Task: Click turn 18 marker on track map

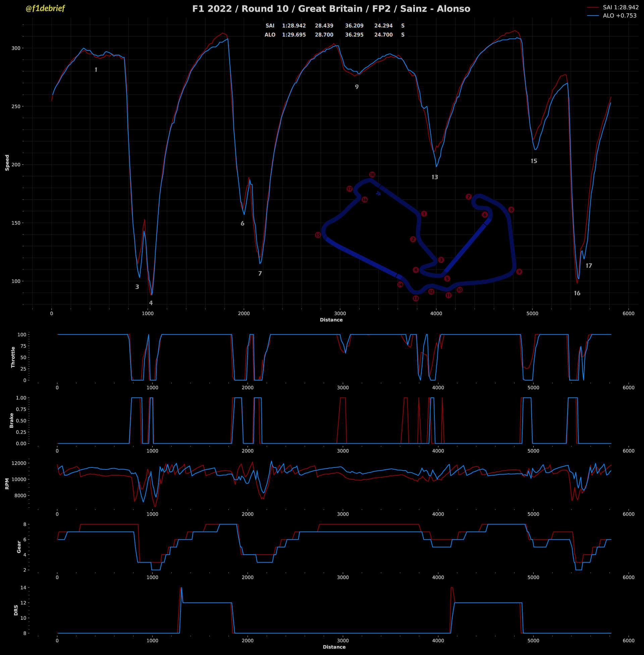Action: (372, 174)
